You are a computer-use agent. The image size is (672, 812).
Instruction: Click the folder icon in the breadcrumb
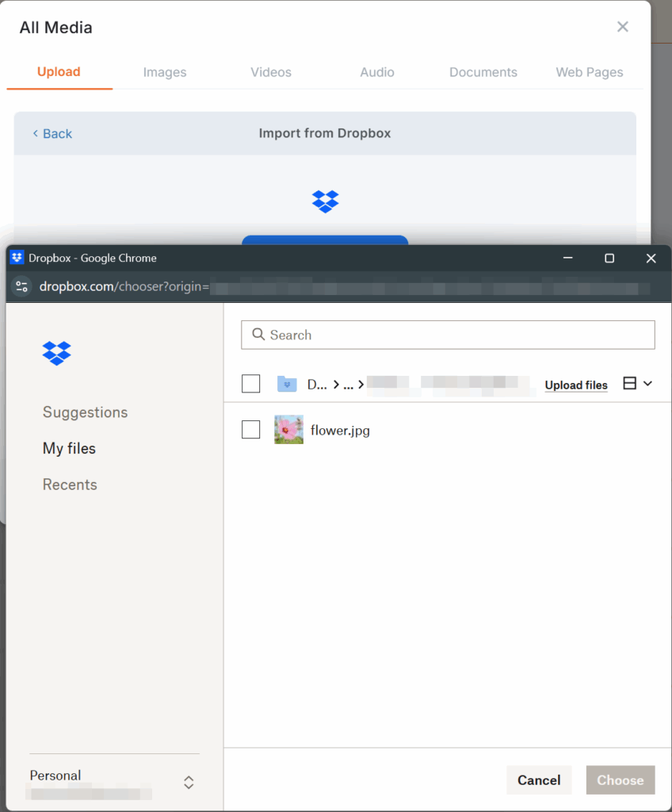pyautogui.click(x=287, y=385)
